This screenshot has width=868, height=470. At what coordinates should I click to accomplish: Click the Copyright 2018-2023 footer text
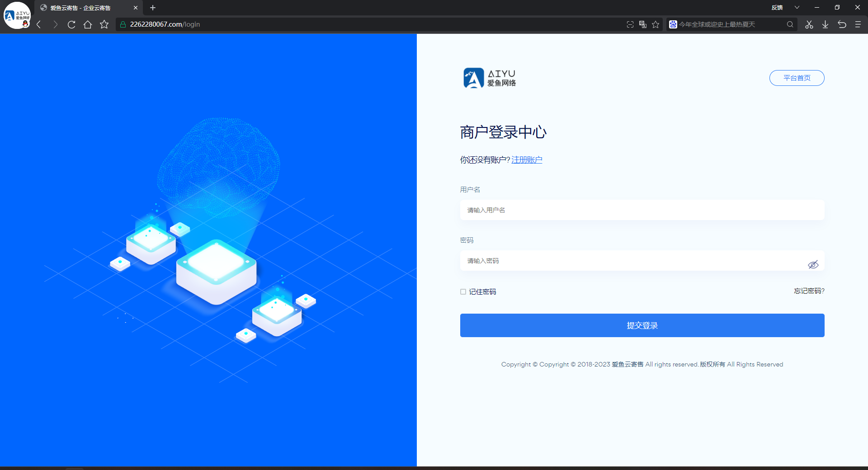pos(642,364)
